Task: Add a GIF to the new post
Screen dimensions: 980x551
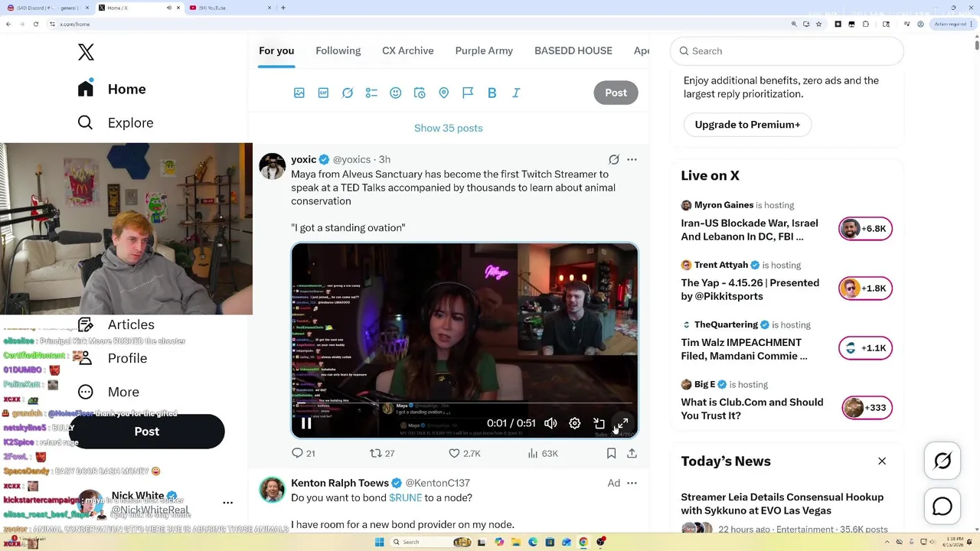Action: click(323, 93)
